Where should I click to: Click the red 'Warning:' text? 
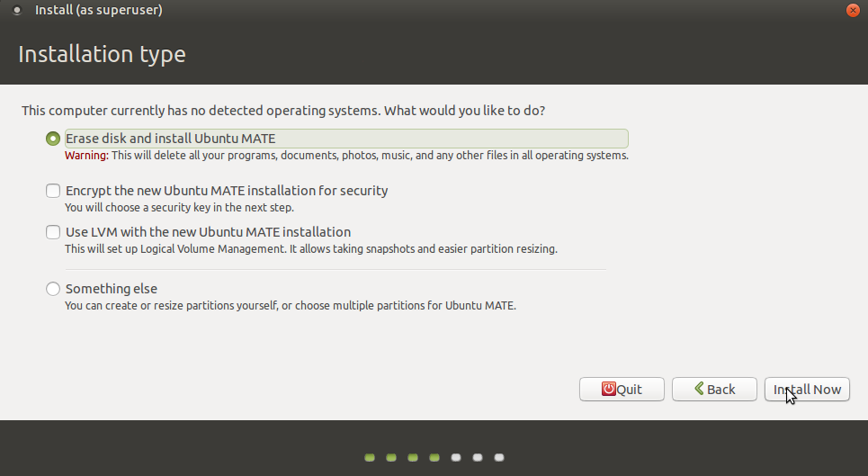[x=86, y=156]
